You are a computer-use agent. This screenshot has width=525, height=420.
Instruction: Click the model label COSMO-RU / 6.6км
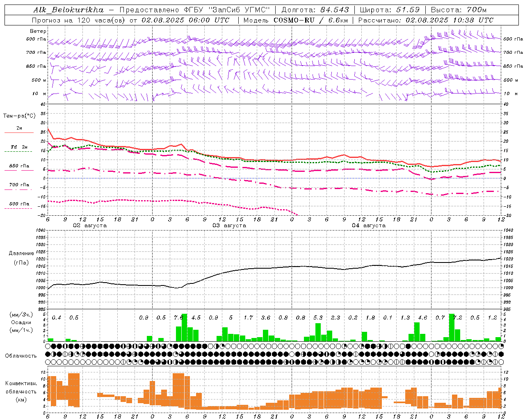click(310, 20)
